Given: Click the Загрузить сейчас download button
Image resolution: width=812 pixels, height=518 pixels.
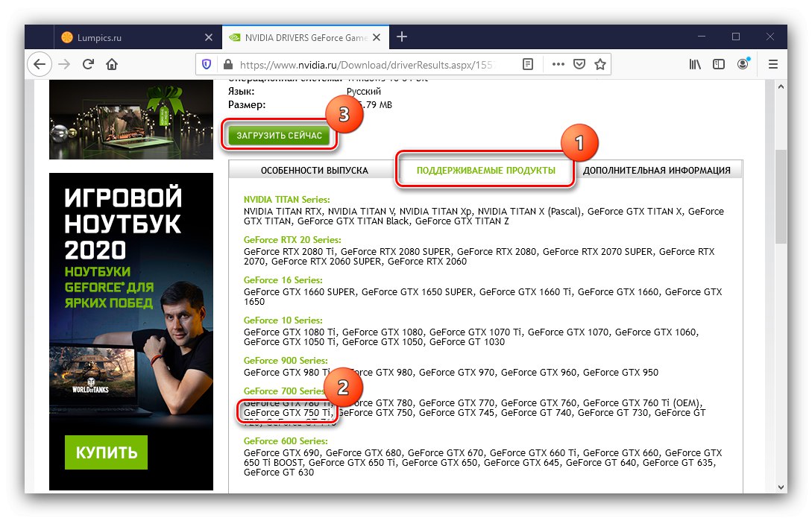Looking at the screenshot, I should 279,136.
